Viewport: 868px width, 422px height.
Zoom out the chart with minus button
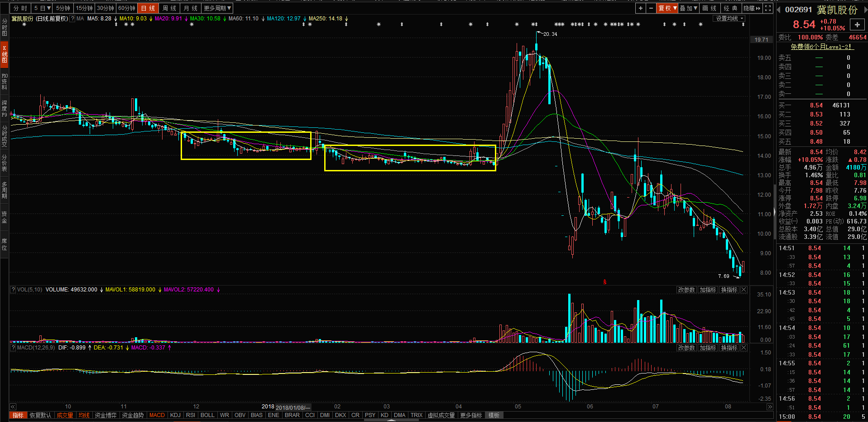(x=651, y=8)
